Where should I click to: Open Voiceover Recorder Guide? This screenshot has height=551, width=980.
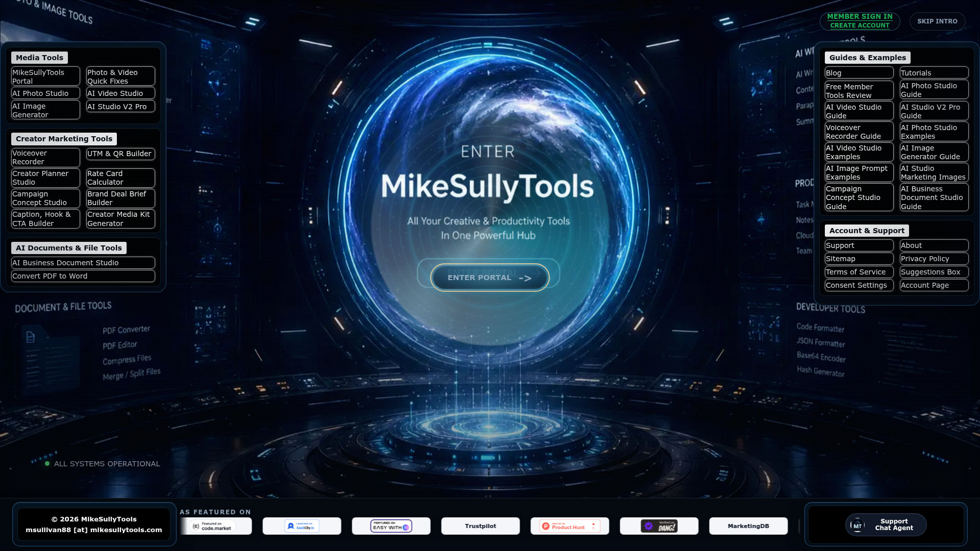pos(859,132)
